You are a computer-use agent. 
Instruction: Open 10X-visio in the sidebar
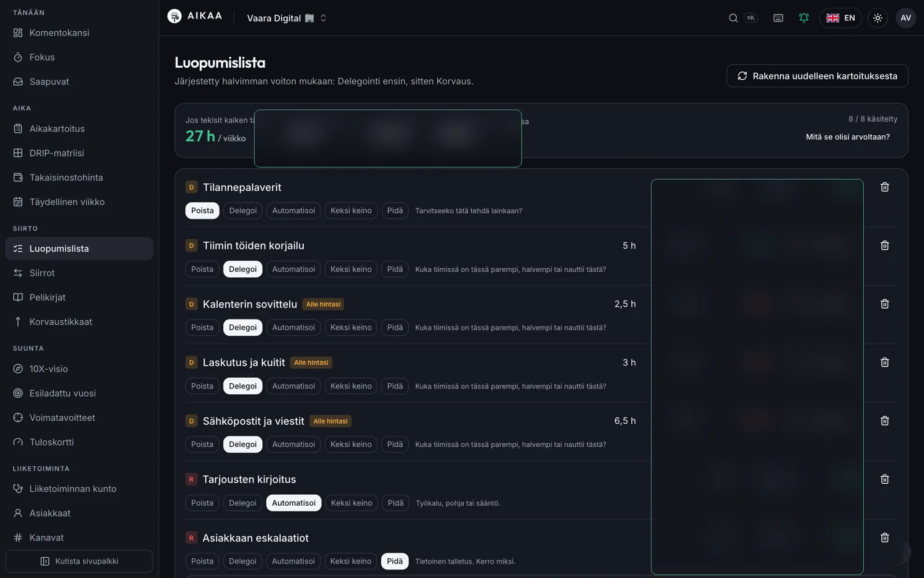point(79,369)
